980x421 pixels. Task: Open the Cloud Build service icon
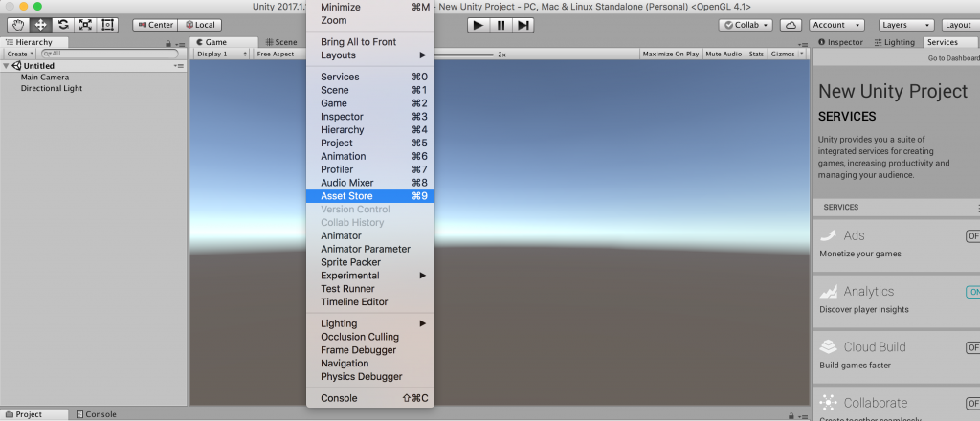[x=828, y=346]
